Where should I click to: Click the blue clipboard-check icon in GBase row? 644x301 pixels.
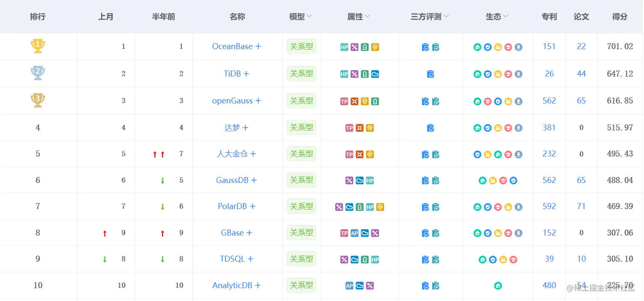(x=425, y=233)
